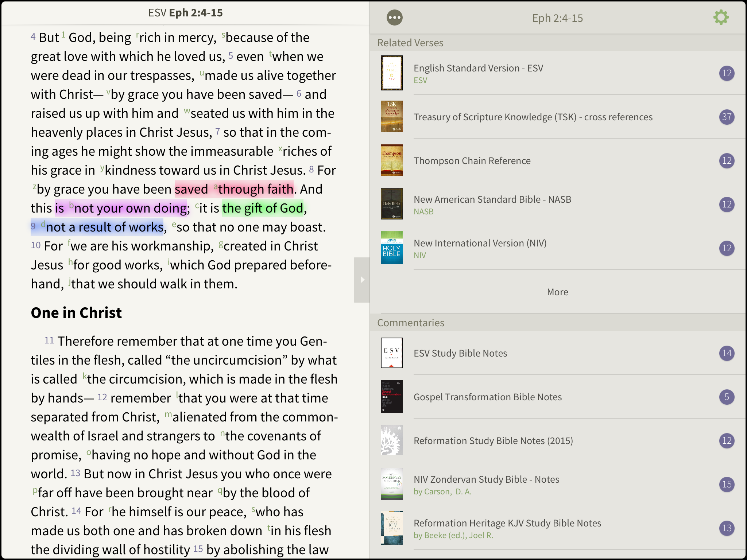The image size is (747, 560).
Task: Open cross-reference r before 'rich in mercy'
Action: click(x=138, y=35)
